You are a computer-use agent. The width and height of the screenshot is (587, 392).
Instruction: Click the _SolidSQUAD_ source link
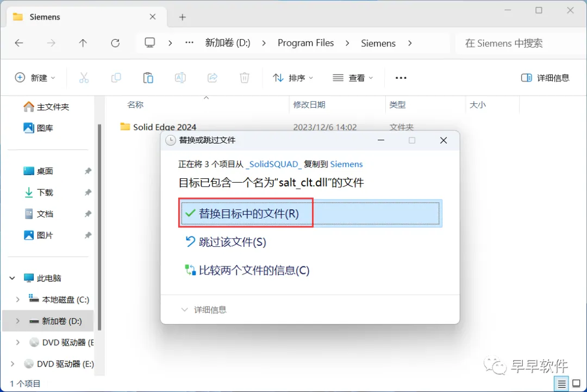(x=273, y=164)
